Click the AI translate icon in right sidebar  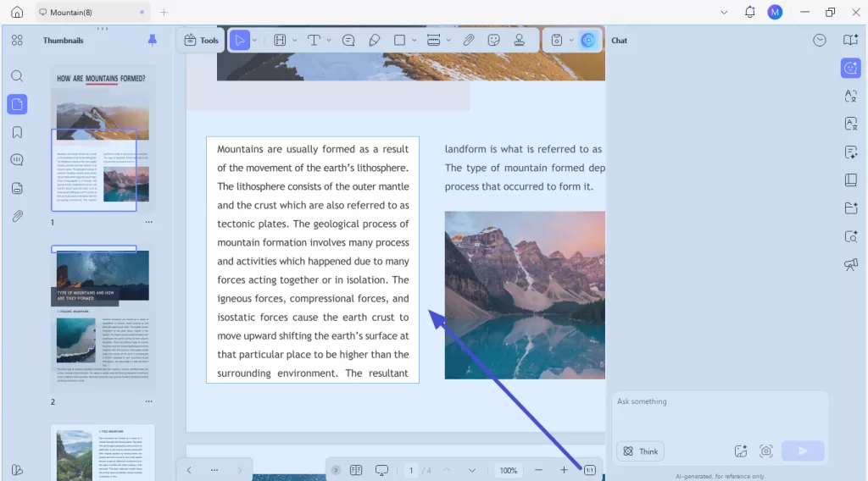851,96
